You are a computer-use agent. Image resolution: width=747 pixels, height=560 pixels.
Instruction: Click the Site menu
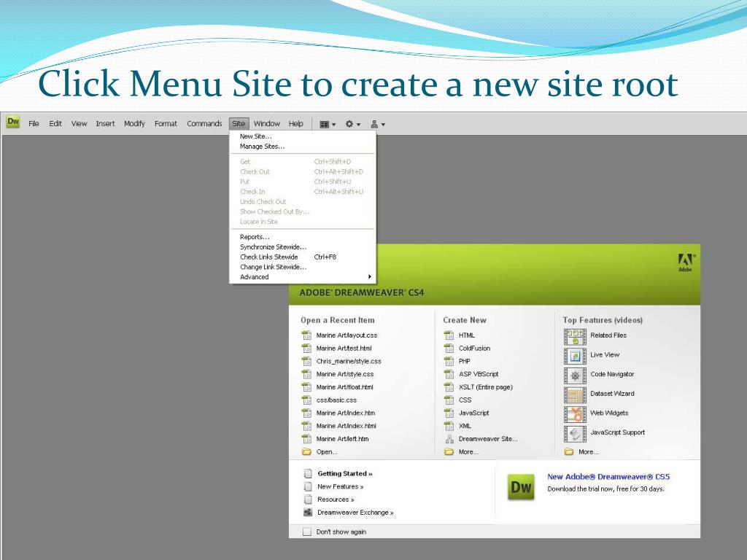click(x=239, y=124)
